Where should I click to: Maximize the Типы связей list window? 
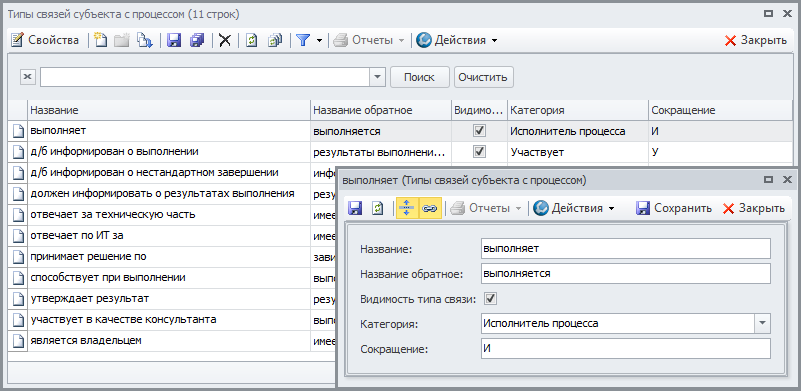768,14
